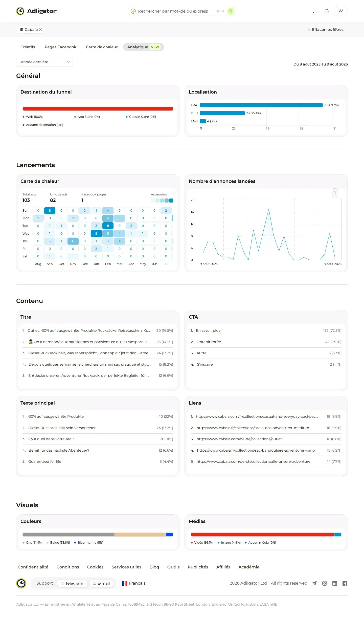Click the Adligator logo in header

pyautogui.click(x=36, y=11)
